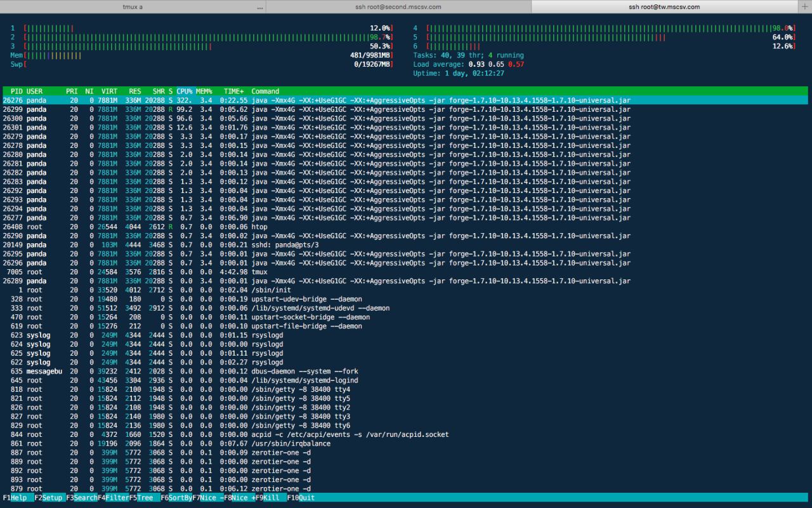Sort by the USER column header
Image resolution: width=812 pixels, height=508 pixels.
(x=35, y=91)
